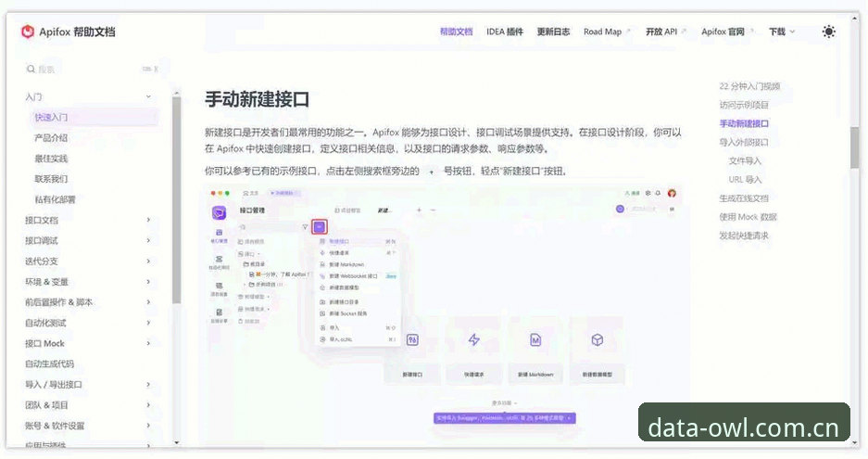Viewport: 868px width, 459px height.
Task: Expand the 接口文档 section chevron
Action: point(148,220)
